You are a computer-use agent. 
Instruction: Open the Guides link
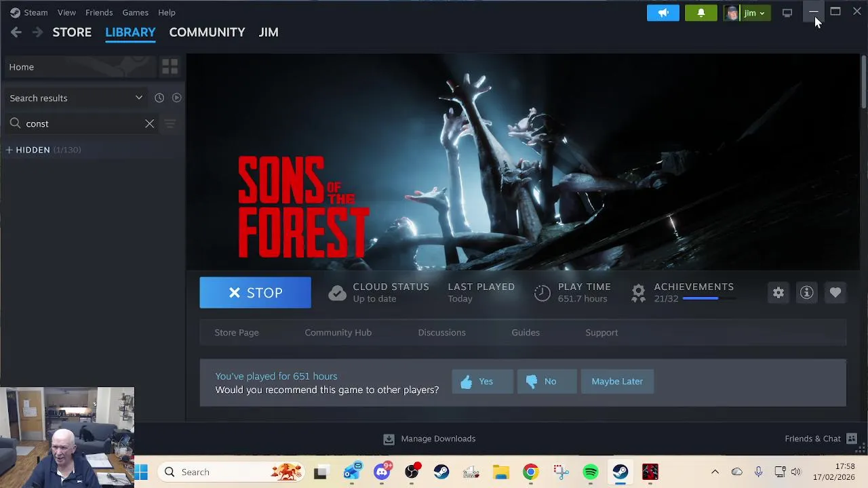[526, 332]
